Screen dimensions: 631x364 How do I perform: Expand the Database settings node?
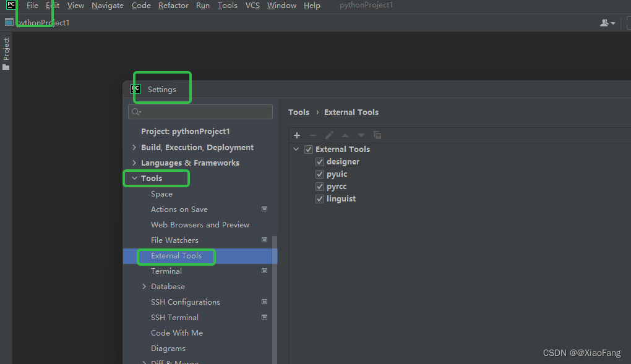pos(144,287)
